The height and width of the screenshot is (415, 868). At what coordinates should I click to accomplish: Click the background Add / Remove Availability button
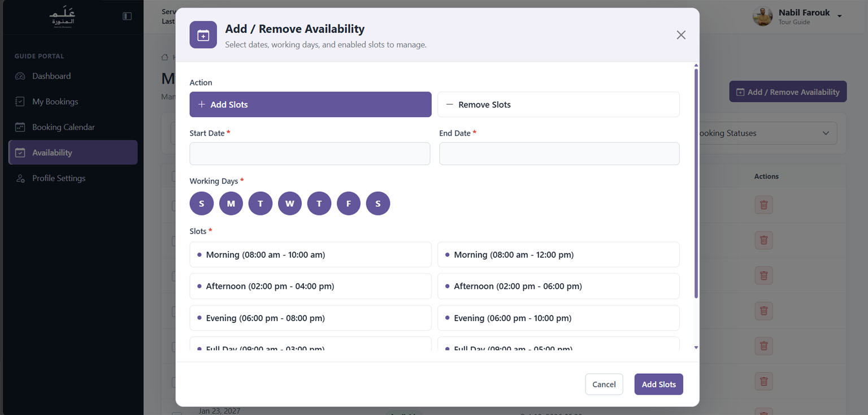(788, 92)
